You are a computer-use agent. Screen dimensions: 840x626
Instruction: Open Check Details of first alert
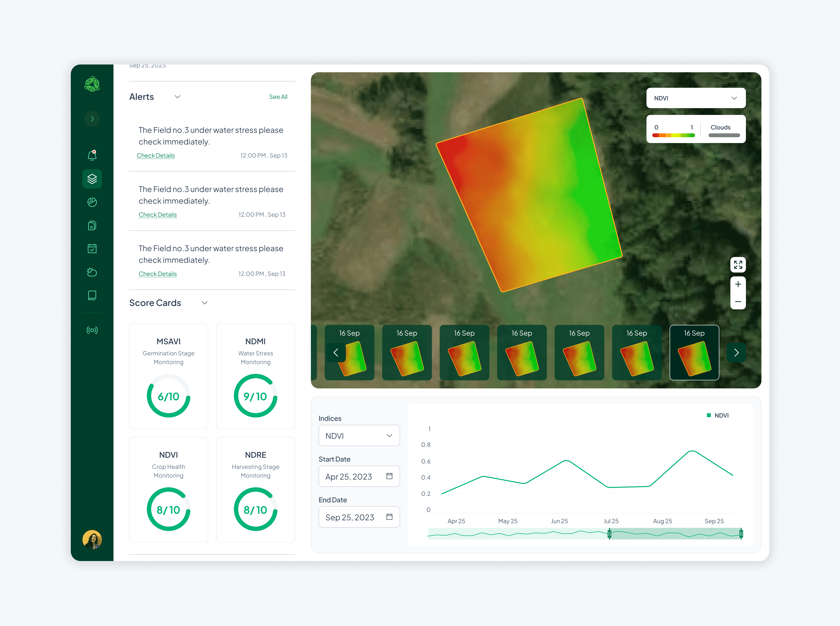click(156, 155)
